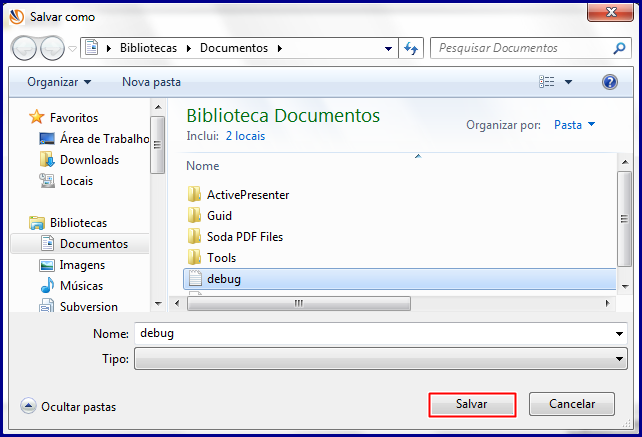Close the Salvar como dialog

point(610,12)
